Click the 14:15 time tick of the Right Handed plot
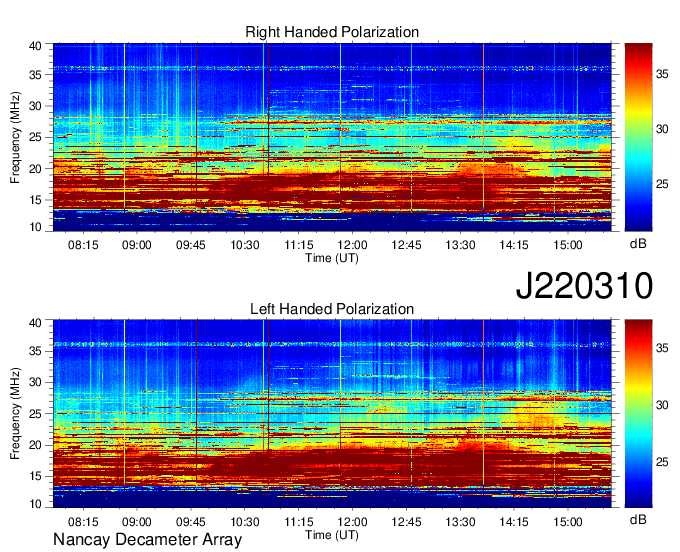Viewport: 680px width, 552px height. click(514, 245)
